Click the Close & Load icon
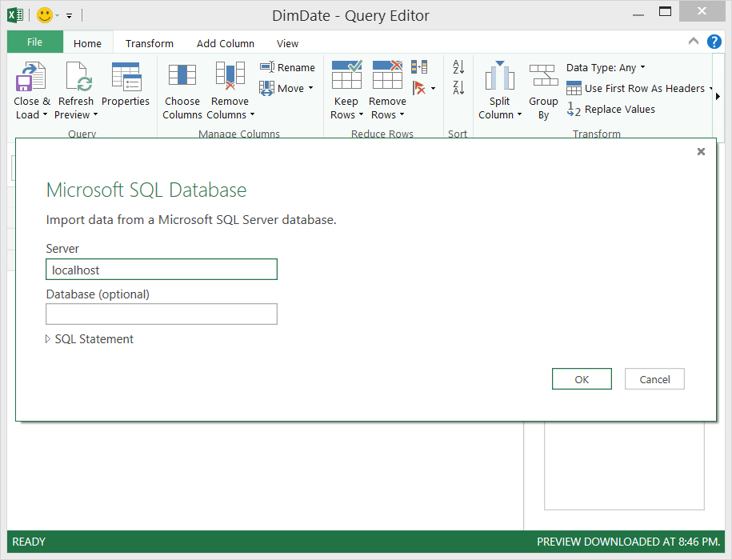This screenshot has height=560, width=732. [x=31, y=78]
